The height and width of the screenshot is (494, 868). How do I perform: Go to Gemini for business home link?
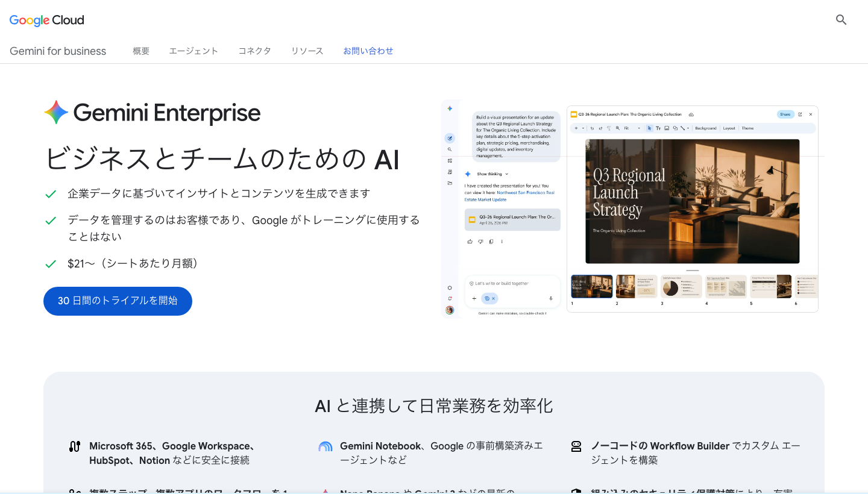[x=58, y=51]
